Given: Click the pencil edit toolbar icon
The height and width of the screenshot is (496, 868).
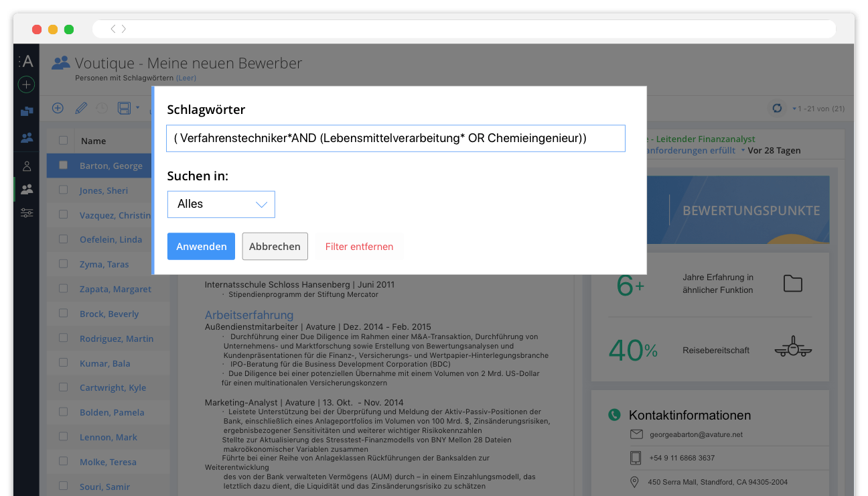Looking at the screenshot, I should (80, 108).
